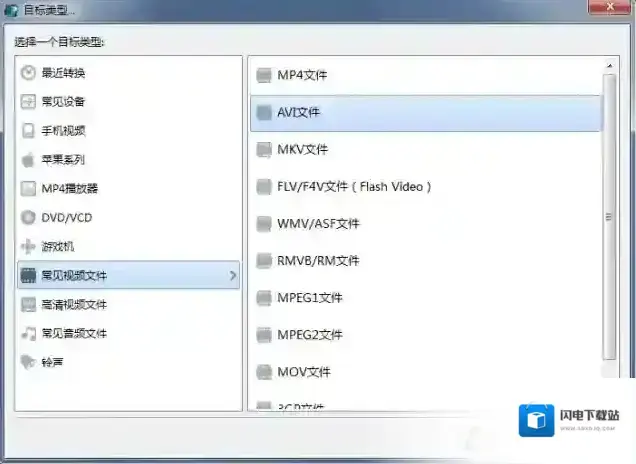This screenshot has width=636, height=464.
Task: Click the bell icon for 铃声
Action: click(29, 362)
